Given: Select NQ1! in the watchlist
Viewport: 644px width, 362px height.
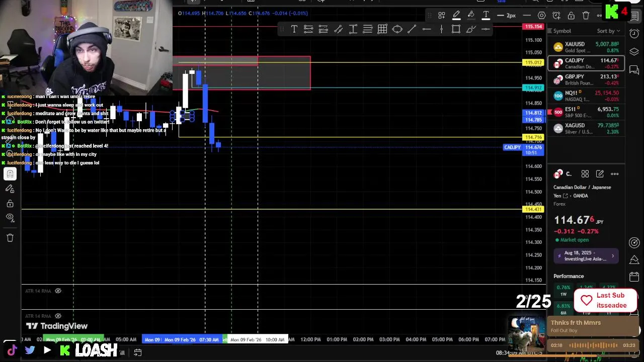Looking at the screenshot, I should click(587, 96).
